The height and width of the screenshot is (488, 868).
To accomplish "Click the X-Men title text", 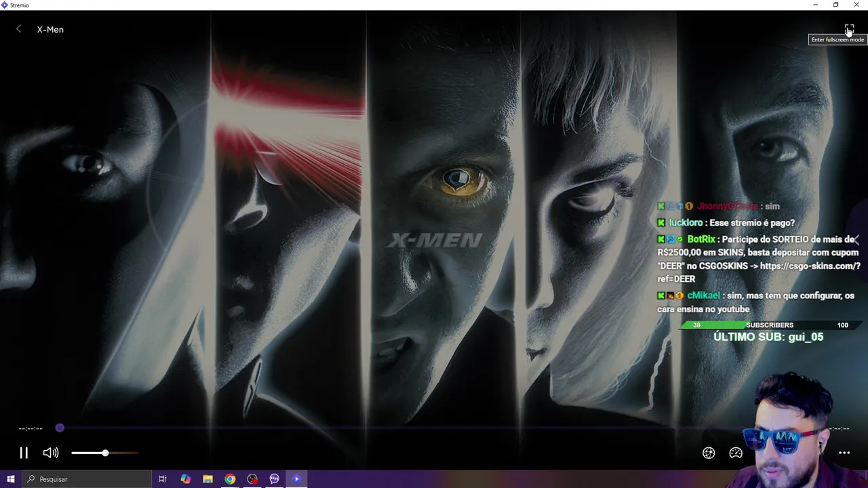I will pos(50,29).
